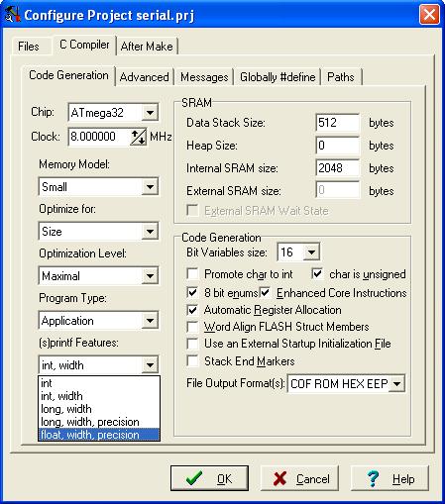Open the Paths sub-tab
This screenshot has width=445, height=504.
(x=341, y=77)
